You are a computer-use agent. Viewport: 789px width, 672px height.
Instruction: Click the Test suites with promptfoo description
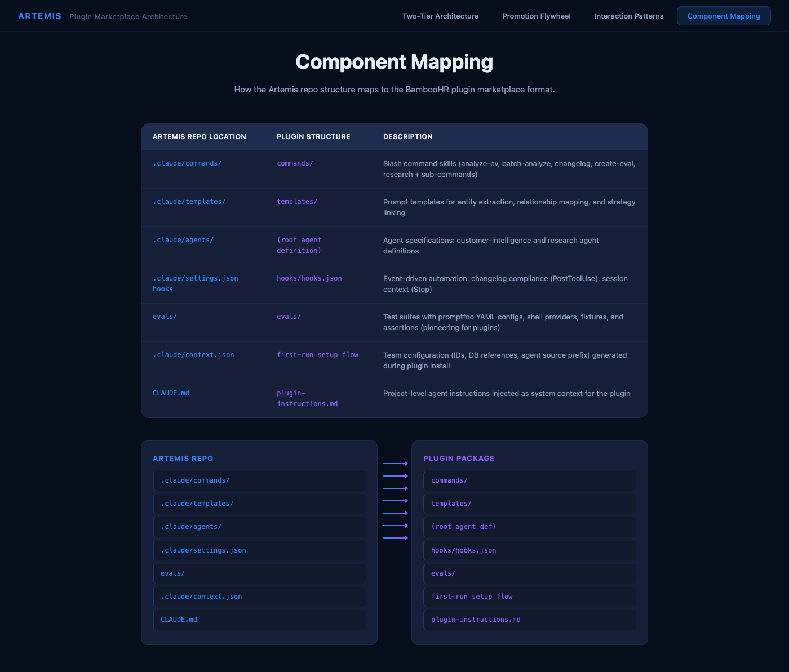pyautogui.click(x=503, y=322)
